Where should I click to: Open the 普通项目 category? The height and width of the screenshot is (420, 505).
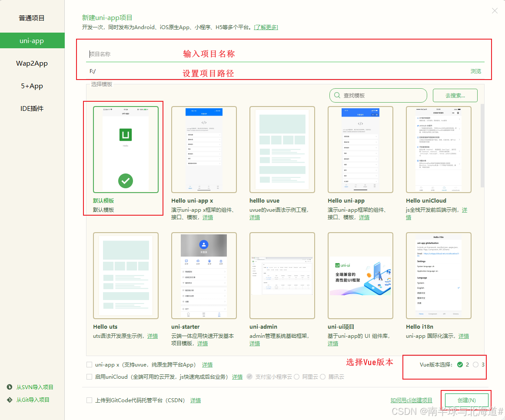[32, 18]
